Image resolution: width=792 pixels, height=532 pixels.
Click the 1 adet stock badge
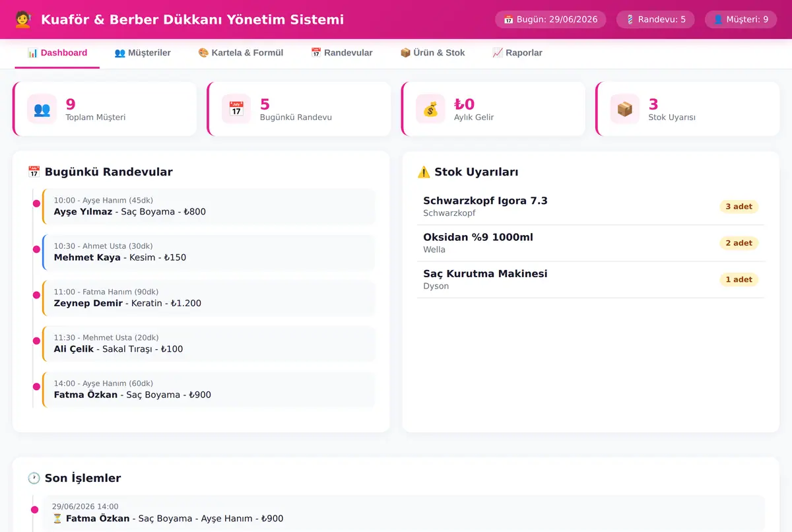point(739,280)
